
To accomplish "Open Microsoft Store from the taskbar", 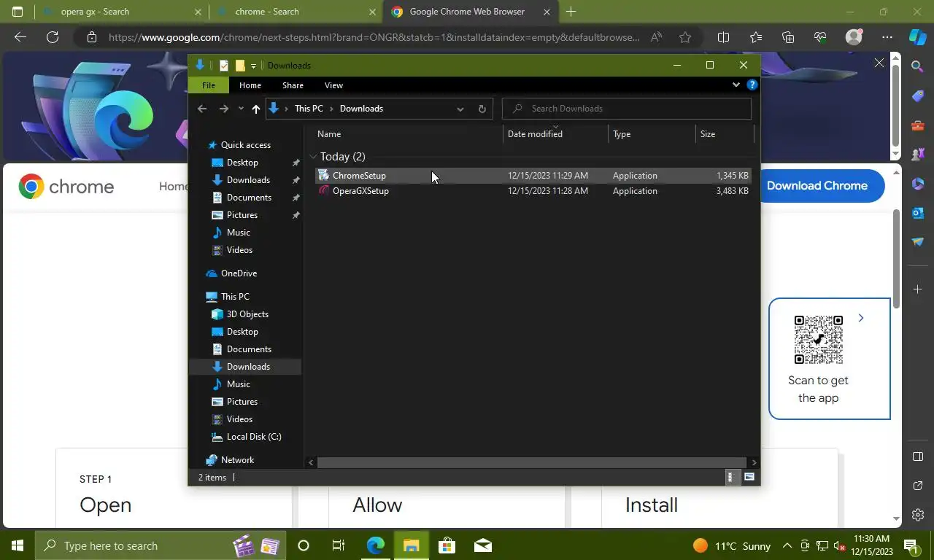I will click(x=447, y=545).
